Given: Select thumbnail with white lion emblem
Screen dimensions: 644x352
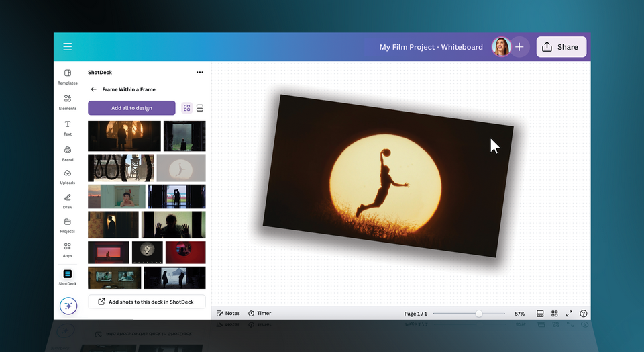Looking at the screenshot, I should pyautogui.click(x=148, y=253).
